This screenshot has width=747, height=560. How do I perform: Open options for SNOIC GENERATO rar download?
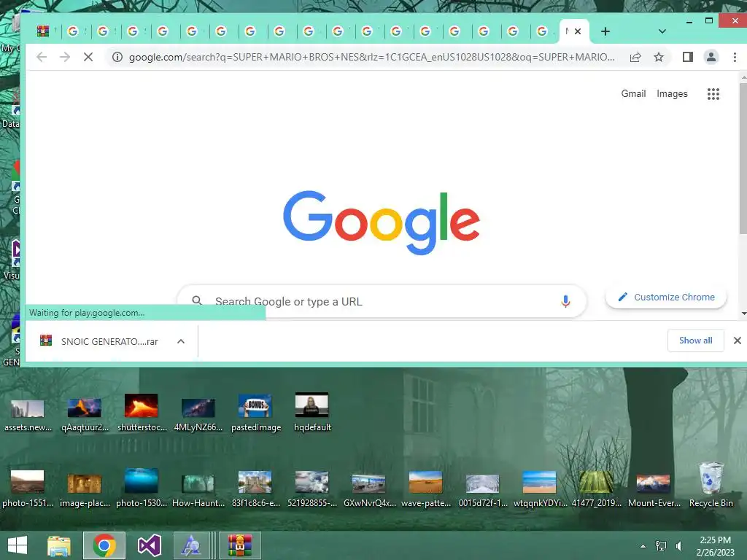[x=181, y=341]
